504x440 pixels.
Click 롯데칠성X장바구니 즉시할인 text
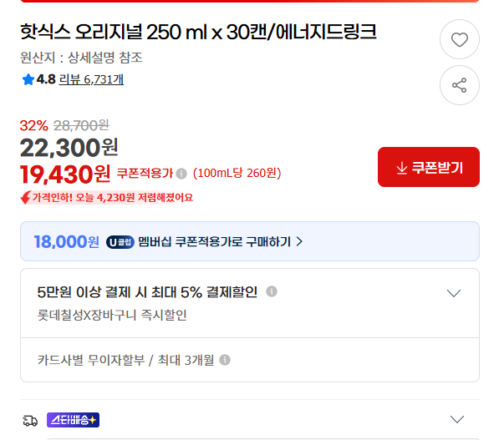[112, 315]
